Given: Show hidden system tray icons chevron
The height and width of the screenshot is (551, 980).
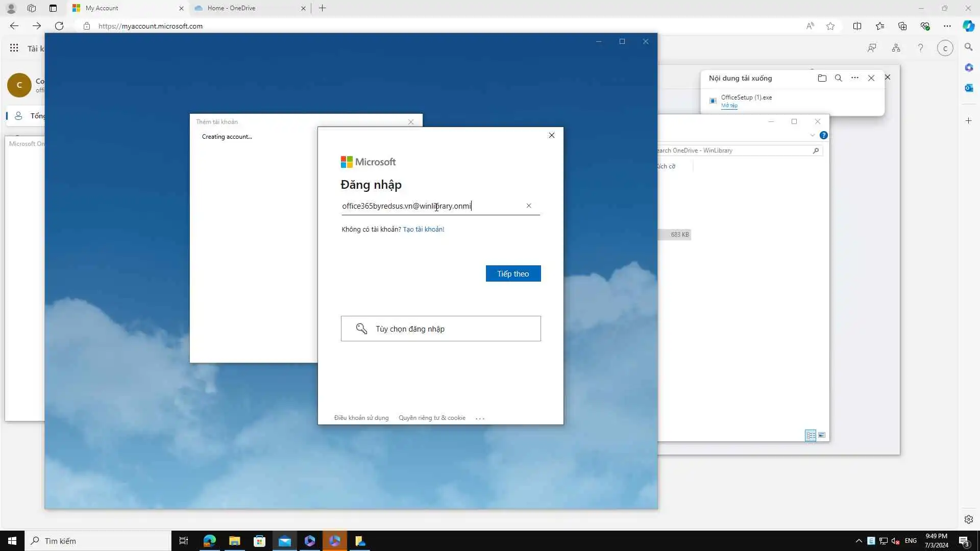Looking at the screenshot, I should tap(859, 541).
